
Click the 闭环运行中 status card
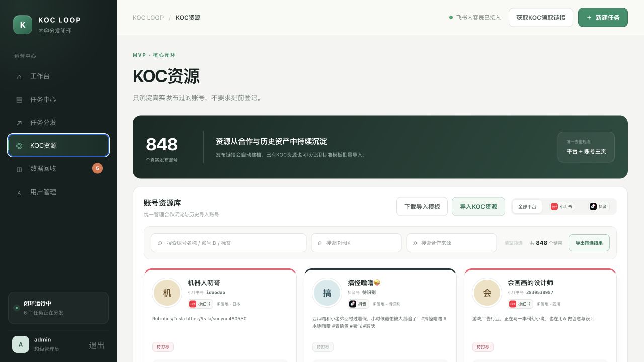pos(58,308)
